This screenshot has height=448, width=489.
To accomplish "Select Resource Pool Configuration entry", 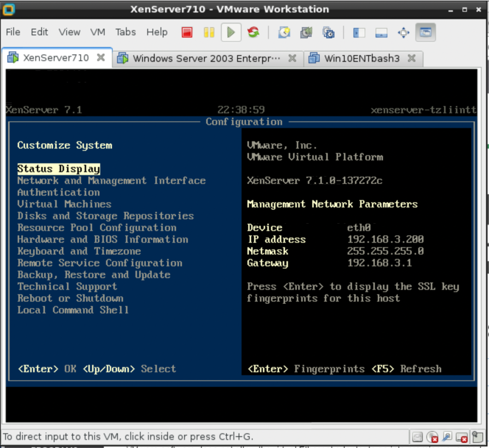I will tap(96, 228).
